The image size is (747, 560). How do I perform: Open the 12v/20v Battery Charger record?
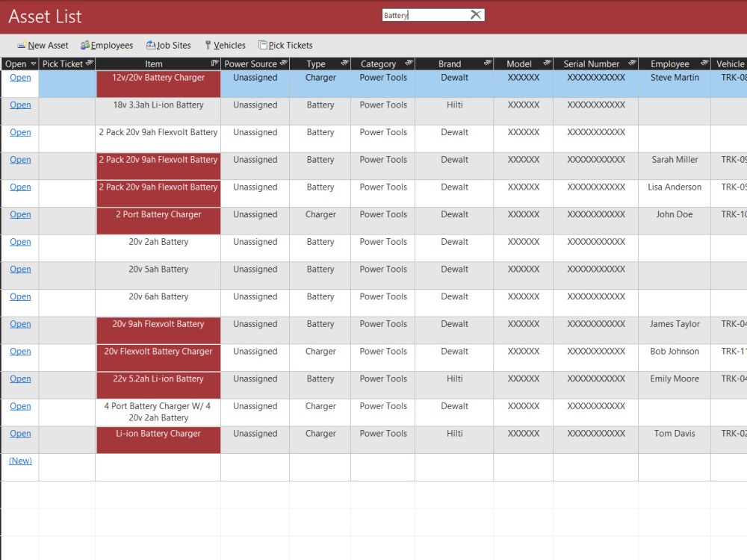click(x=20, y=78)
